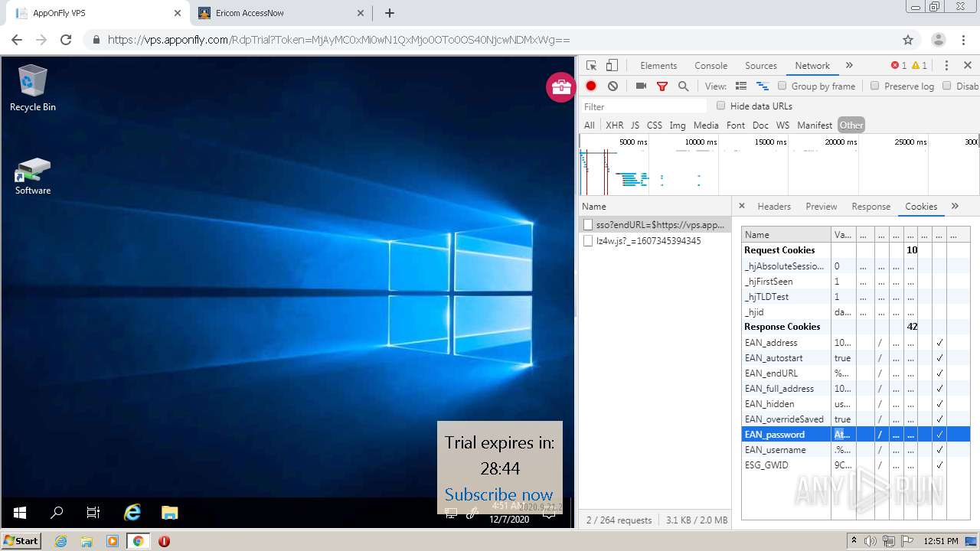
Task: Open the pink toolbox button on remote desktop
Action: point(560,87)
